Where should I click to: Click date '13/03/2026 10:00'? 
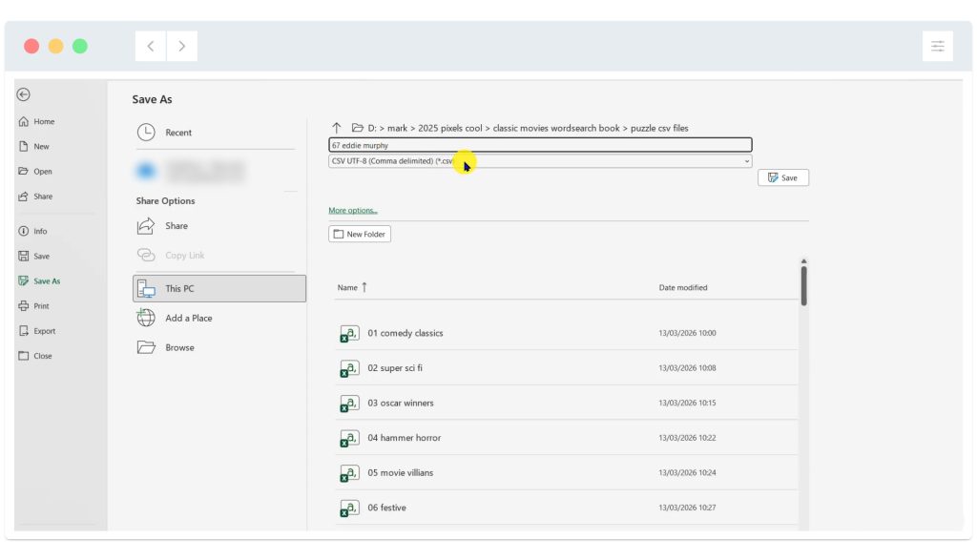pos(687,333)
